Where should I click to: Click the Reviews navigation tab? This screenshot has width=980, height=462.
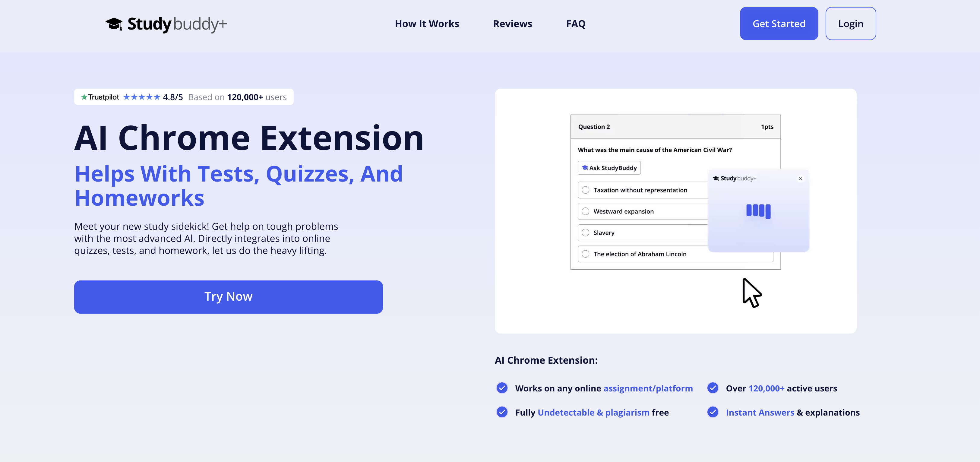coord(513,23)
